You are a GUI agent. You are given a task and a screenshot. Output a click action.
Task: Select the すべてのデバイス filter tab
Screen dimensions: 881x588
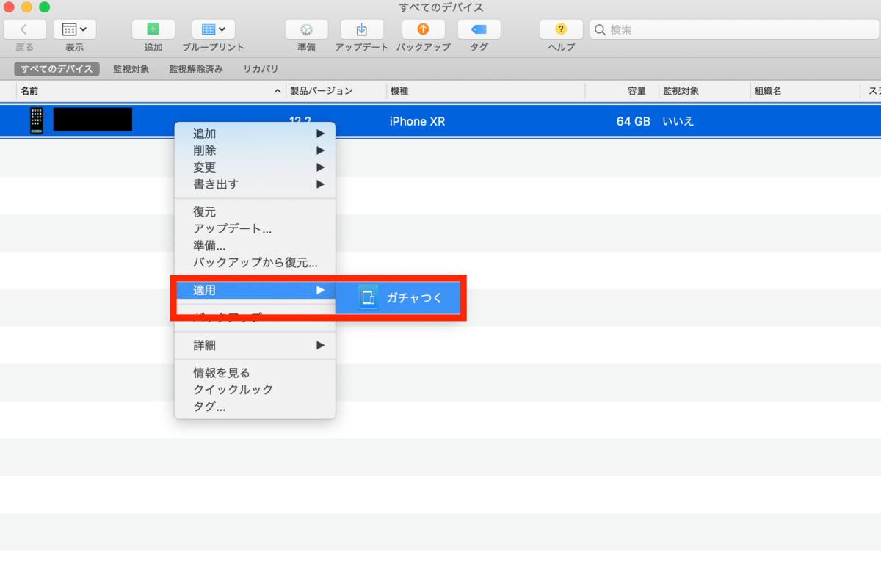click(x=57, y=69)
